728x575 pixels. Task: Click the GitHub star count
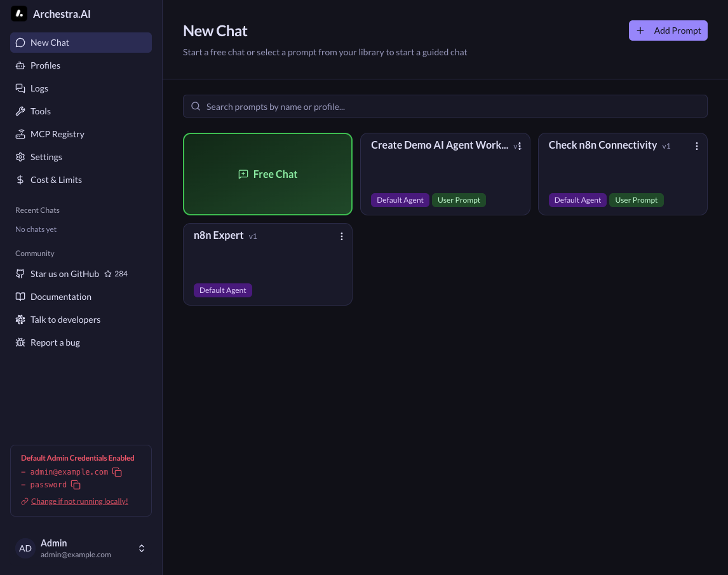[116, 274]
